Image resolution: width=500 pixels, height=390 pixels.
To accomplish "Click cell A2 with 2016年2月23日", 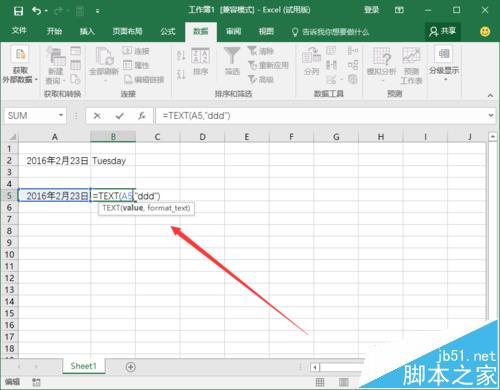I will pos(54,161).
